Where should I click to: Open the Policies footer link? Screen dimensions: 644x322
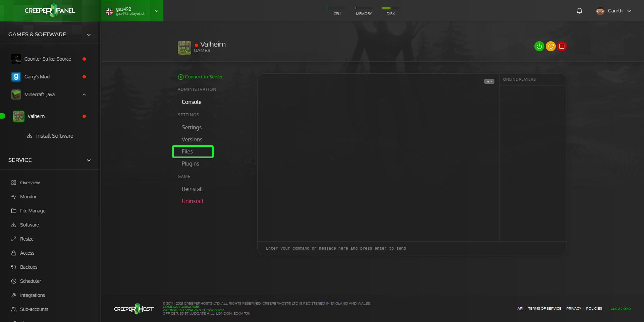click(594, 308)
